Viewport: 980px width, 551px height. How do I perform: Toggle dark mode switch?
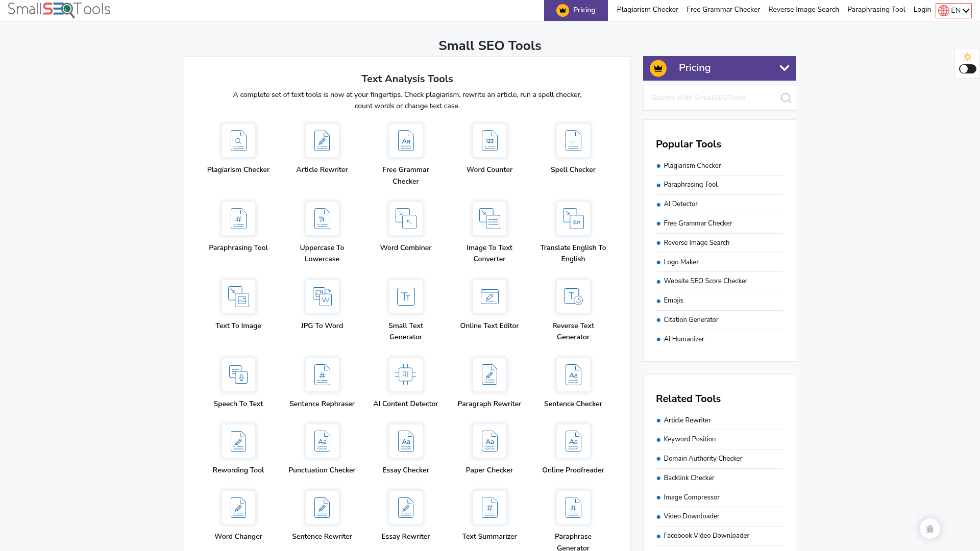(967, 69)
